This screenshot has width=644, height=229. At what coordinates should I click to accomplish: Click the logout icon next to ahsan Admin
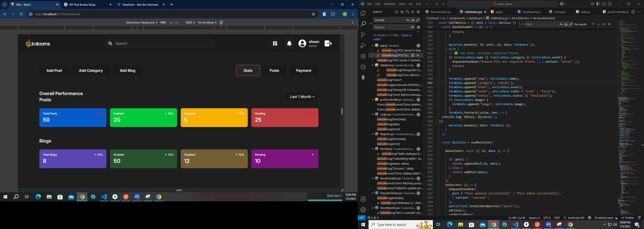coord(328,44)
